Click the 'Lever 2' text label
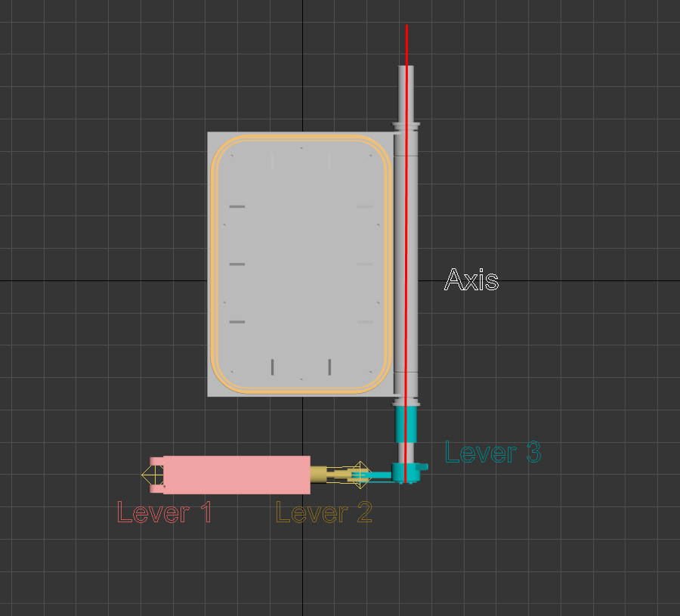Image resolution: width=680 pixels, height=616 pixels. pos(324,512)
